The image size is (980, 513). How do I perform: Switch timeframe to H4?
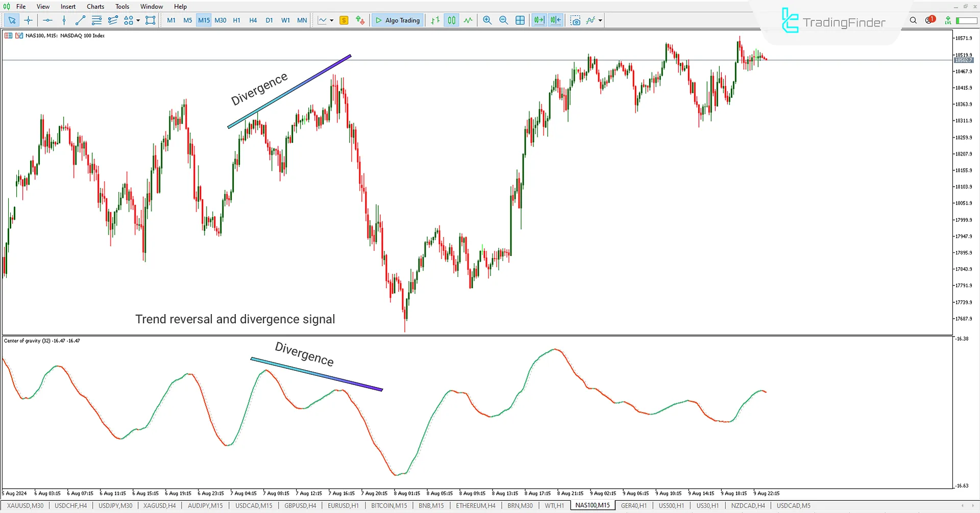253,20
